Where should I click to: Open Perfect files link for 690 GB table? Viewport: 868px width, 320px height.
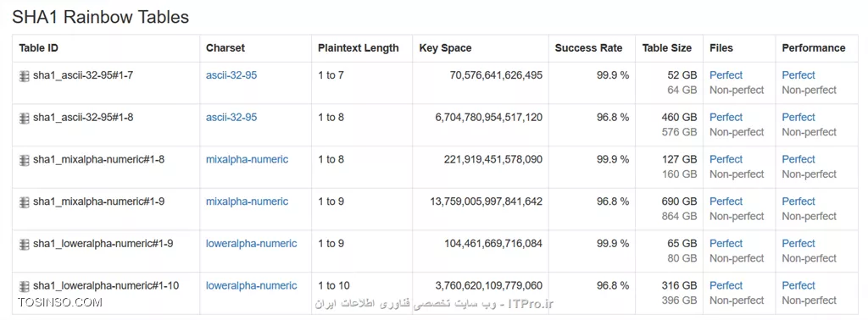[726, 201]
